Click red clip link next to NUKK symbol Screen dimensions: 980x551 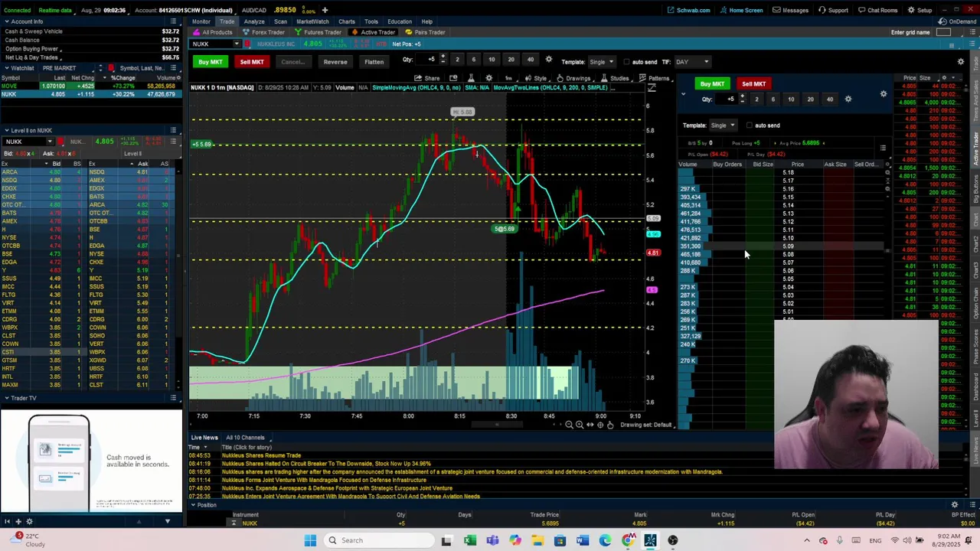coord(246,44)
